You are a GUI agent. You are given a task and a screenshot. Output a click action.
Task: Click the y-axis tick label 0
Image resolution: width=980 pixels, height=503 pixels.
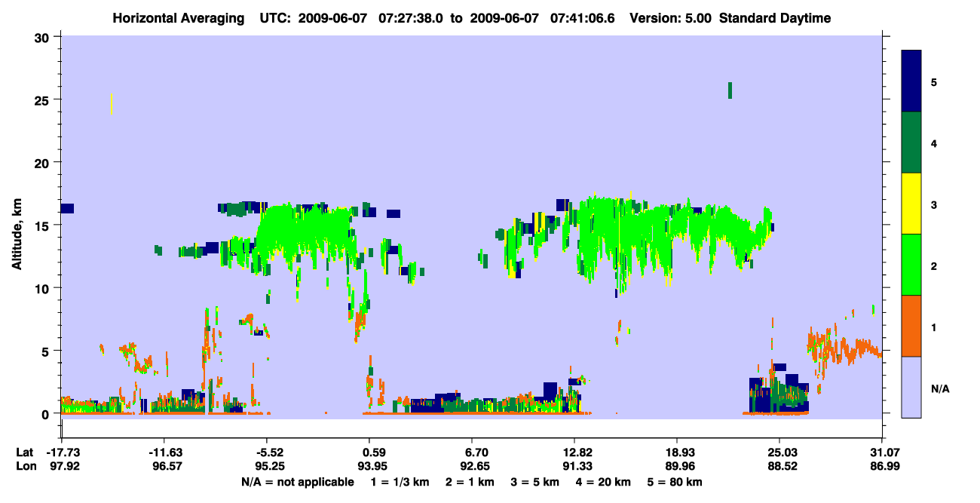pyautogui.click(x=47, y=414)
